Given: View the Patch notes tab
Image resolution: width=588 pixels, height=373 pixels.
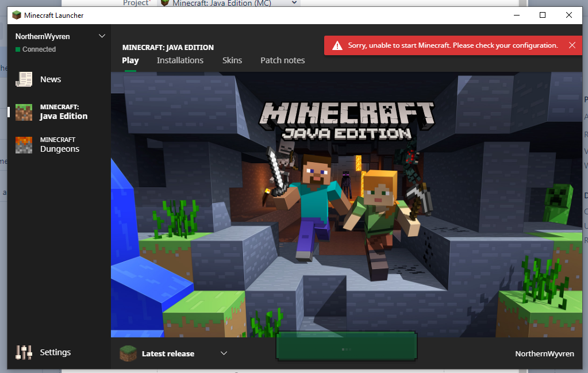Looking at the screenshot, I should (282, 60).
